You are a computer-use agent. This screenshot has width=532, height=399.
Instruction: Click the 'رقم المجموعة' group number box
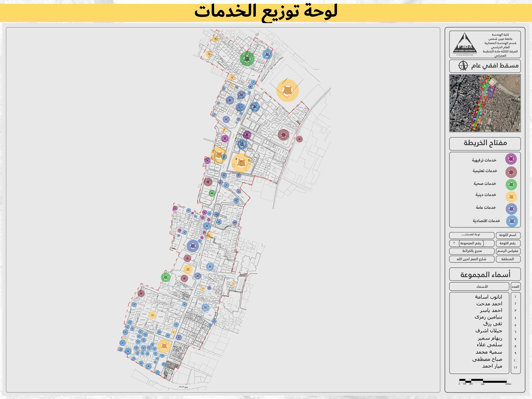(471, 243)
